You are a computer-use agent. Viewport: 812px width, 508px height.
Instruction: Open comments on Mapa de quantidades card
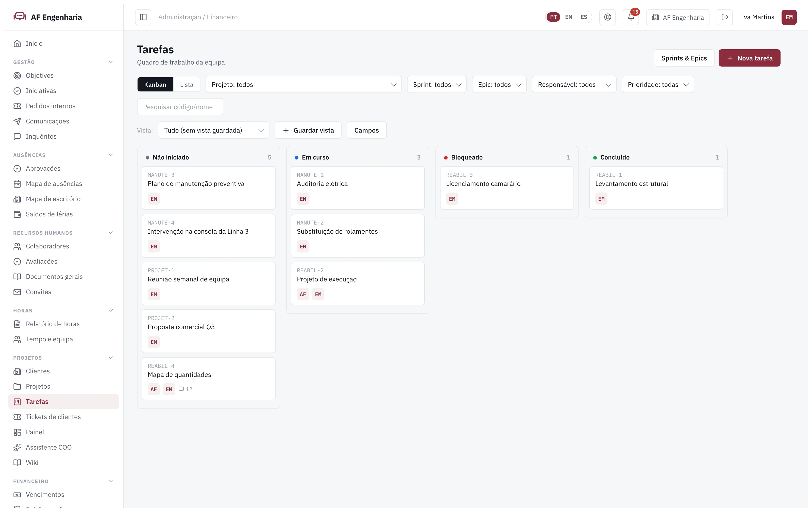[x=185, y=389]
